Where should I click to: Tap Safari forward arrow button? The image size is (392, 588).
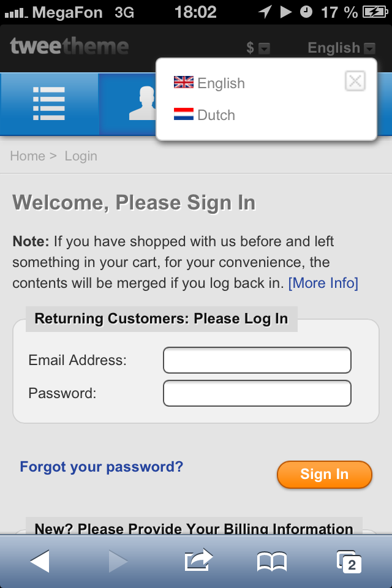click(x=118, y=561)
